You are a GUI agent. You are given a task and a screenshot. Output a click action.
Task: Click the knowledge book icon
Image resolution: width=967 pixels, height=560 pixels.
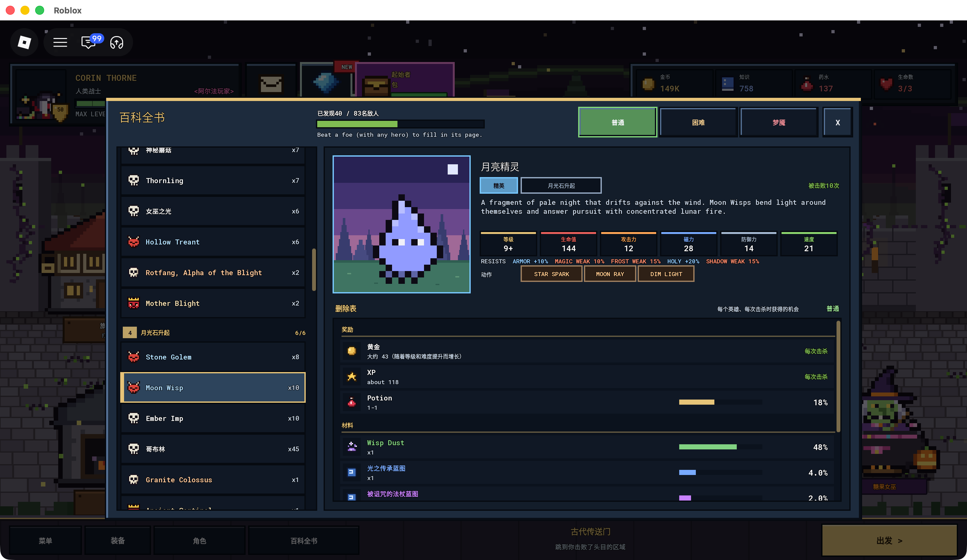[727, 84]
